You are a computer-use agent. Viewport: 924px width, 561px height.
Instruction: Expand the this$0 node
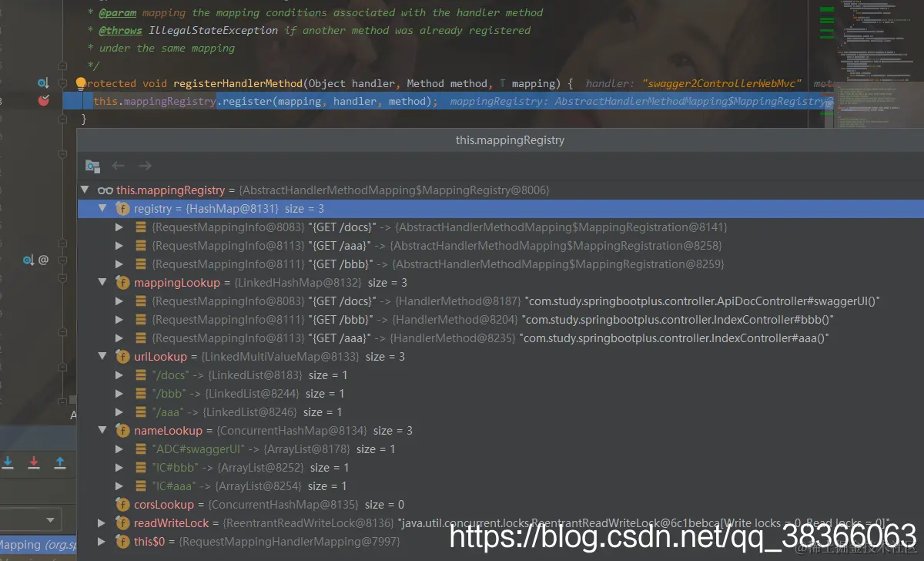pos(102,542)
